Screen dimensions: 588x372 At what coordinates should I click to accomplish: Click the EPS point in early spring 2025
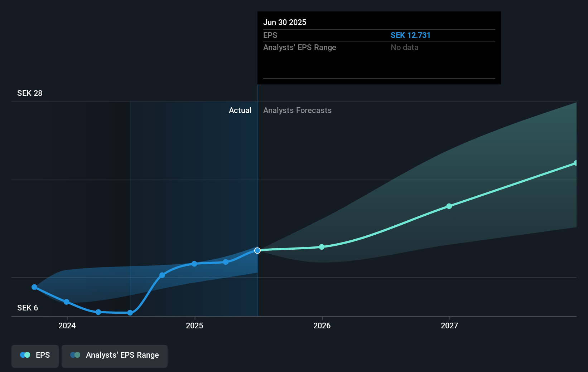(x=226, y=262)
